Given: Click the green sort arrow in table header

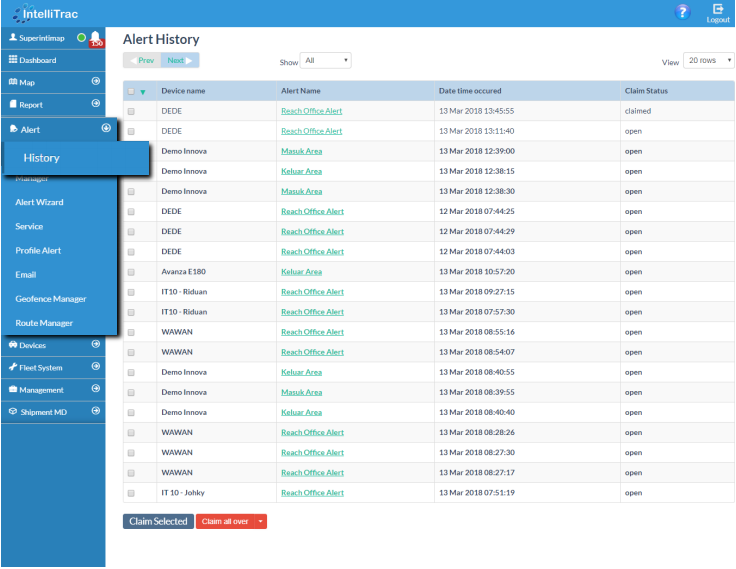Looking at the screenshot, I should pyautogui.click(x=143, y=92).
